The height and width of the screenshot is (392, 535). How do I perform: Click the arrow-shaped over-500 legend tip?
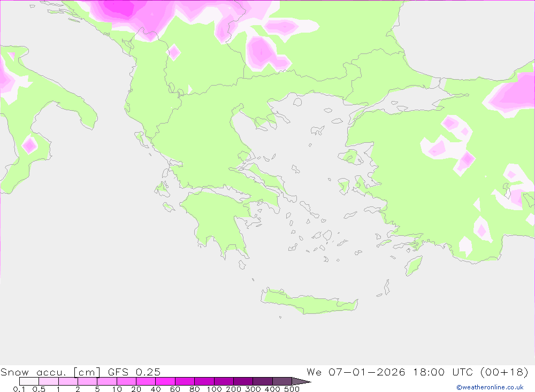coord(301,381)
